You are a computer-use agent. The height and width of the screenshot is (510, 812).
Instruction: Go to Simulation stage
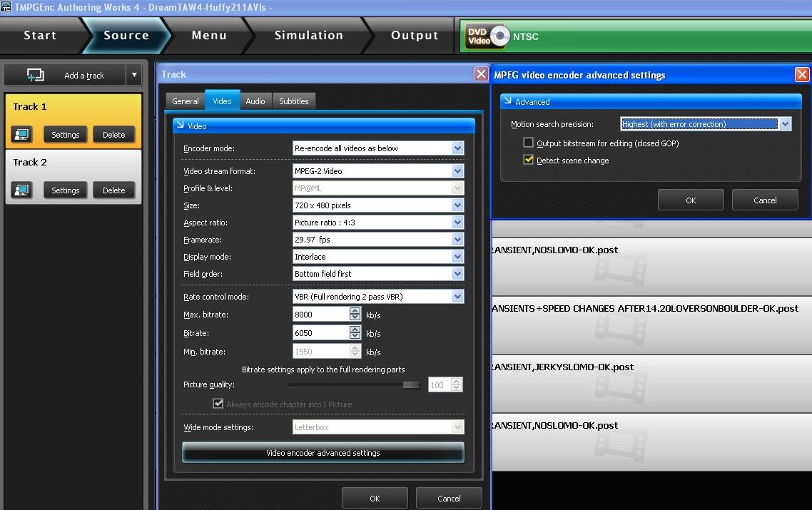click(x=309, y=35)
